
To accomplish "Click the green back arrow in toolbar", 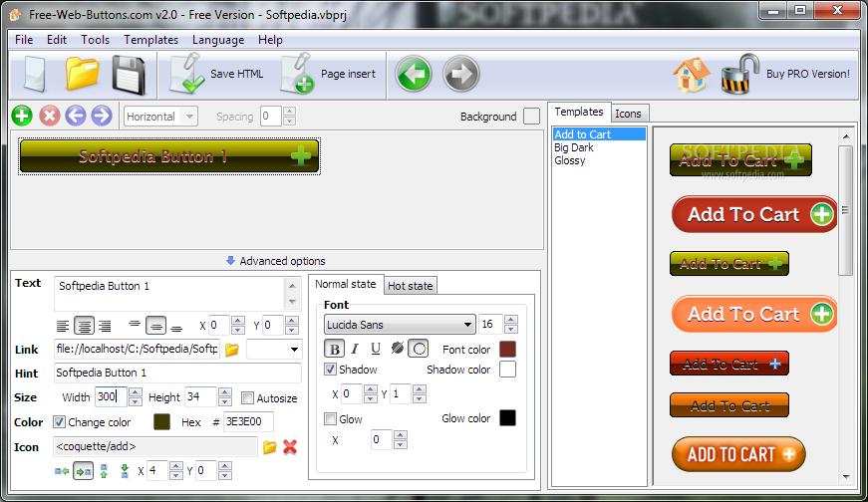I will (413, 74).
